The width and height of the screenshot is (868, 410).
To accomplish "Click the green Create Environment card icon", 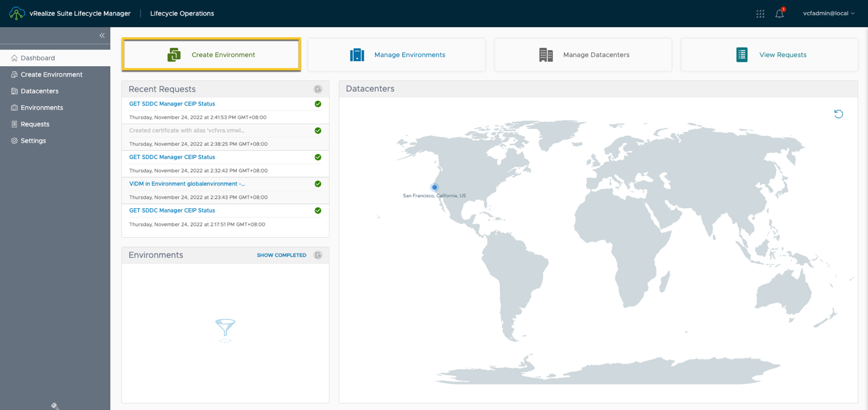I will click(x=174, y=55).
